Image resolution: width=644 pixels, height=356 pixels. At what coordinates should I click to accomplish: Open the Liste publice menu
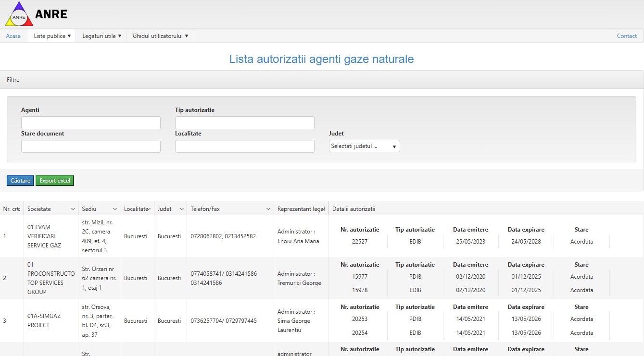[x=52, y=36]
